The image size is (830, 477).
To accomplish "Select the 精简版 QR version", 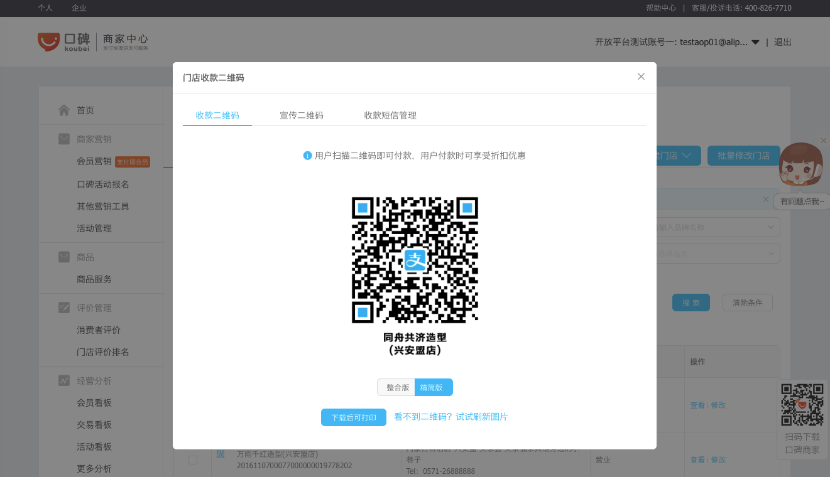I will pos(434,387).
